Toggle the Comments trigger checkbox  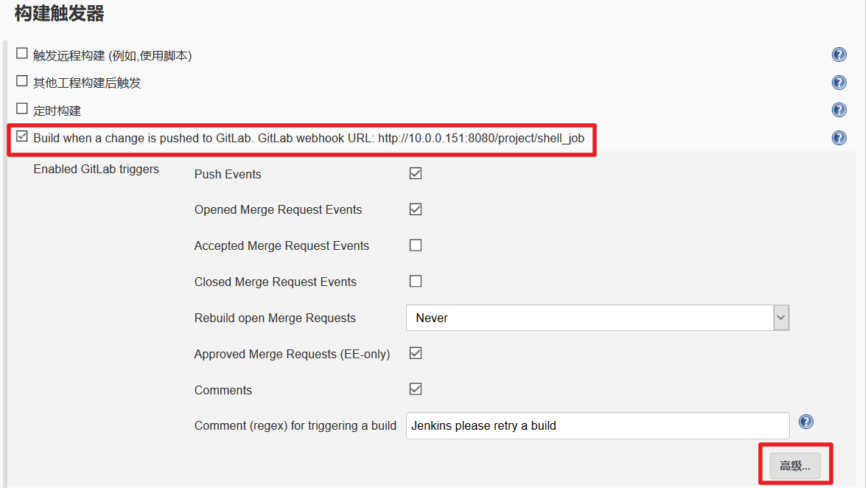pyautogui.click(x=416, y=389)
